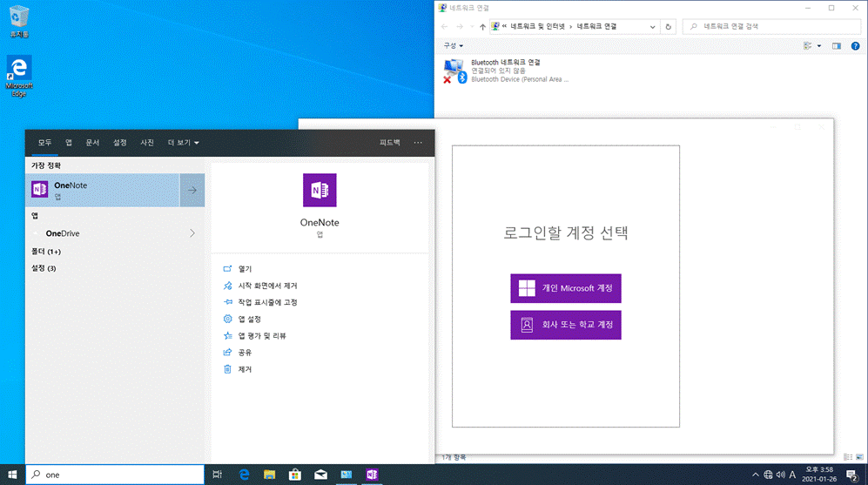Viewport: 868px width, 485px height.
Task: Switch to the 앱 search tab
Action: pos(69,142)
